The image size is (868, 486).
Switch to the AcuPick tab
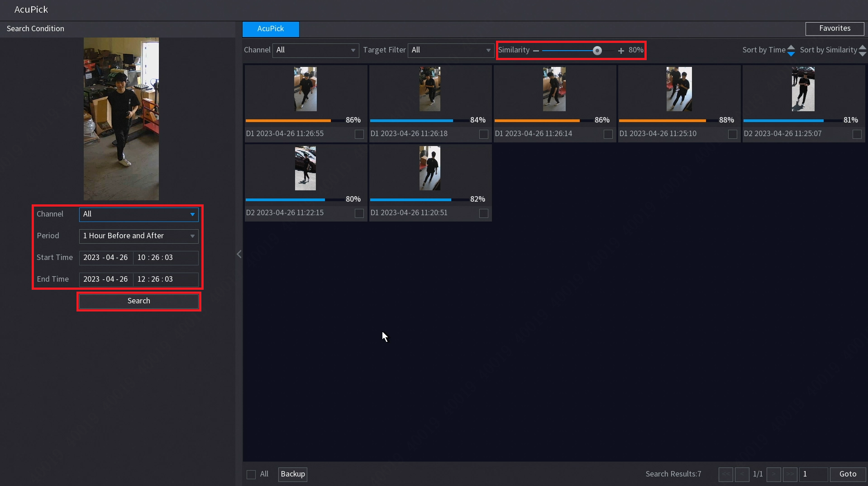click(271, 29)
